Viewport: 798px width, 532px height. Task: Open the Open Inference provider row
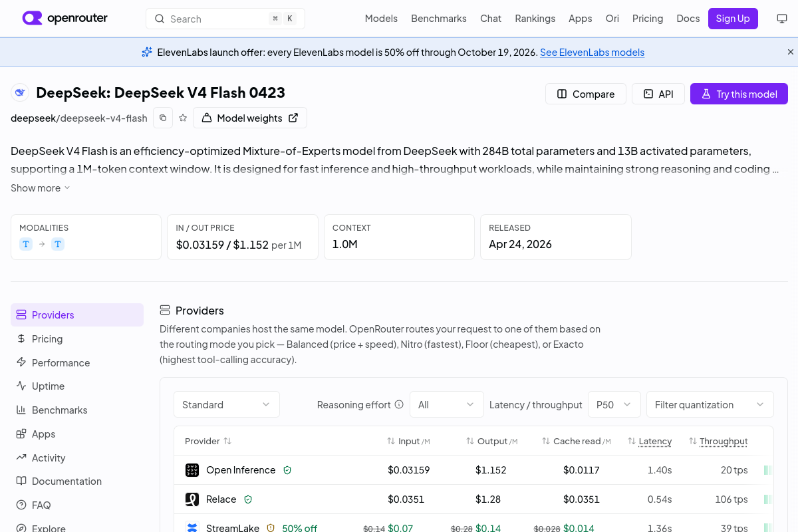coord(473,470)
